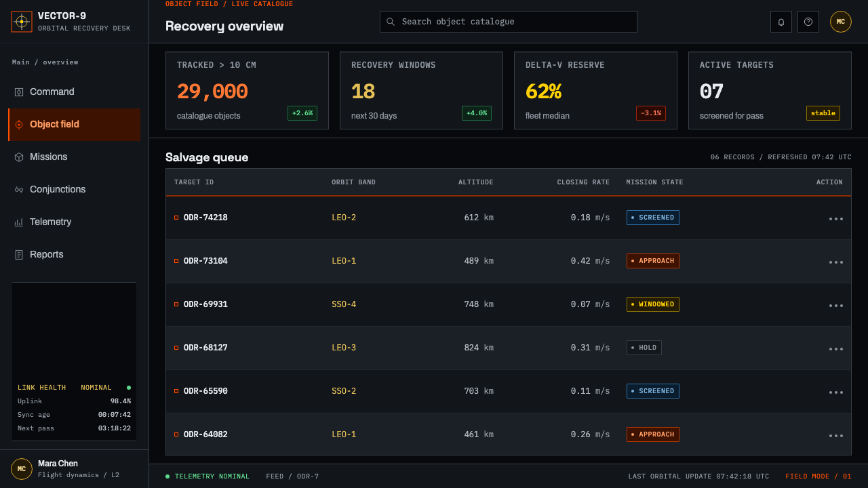Select target ID ODR-64082
The height and width of the screenshot is (488, 868).
point(205,434)
